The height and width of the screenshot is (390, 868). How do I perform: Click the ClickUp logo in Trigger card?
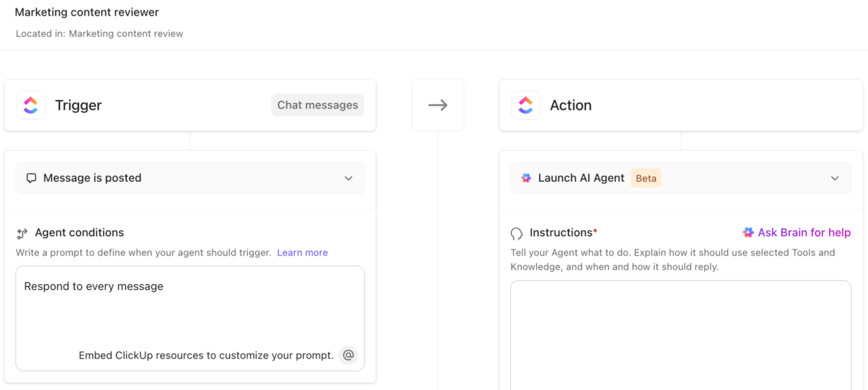tap(30, 105)
